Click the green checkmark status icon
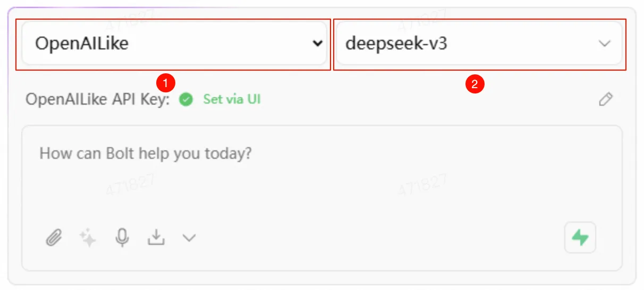The width and height of the screenshot is (644, 290). (x=186, y=99)
